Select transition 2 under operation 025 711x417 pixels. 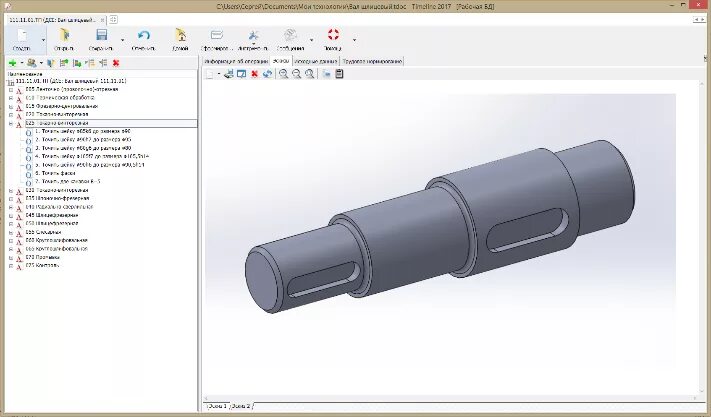click(83, 140)
